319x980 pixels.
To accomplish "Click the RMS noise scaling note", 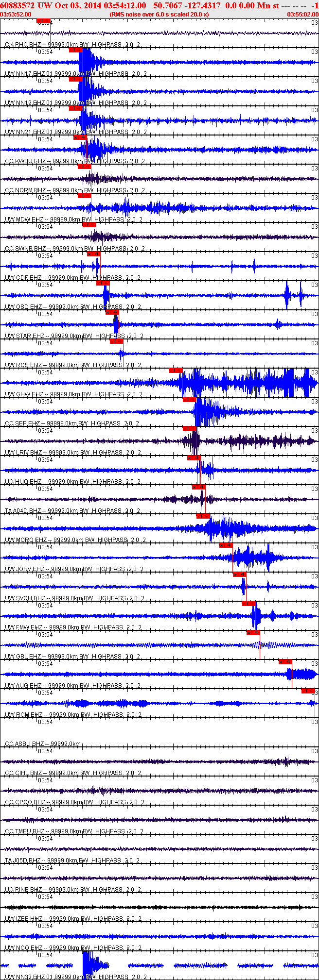I will pos(159,15).
